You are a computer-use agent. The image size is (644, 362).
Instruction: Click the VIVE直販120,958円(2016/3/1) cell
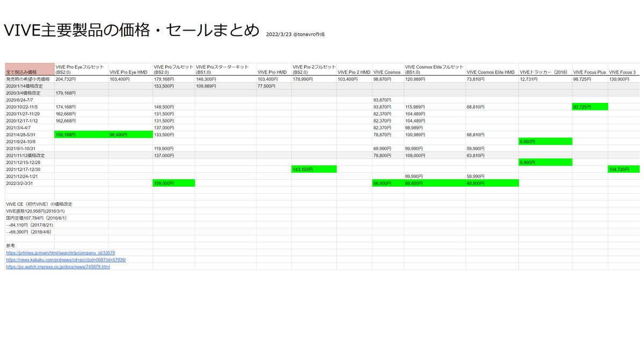tap(35, 211)
